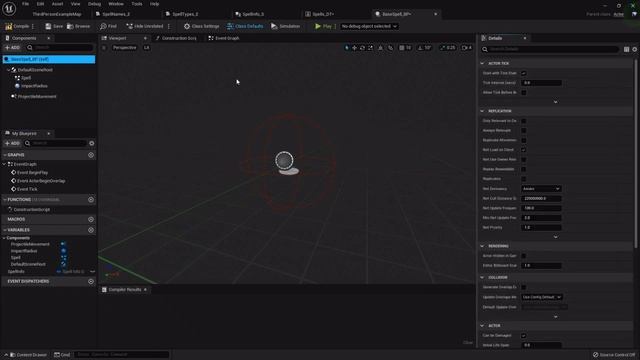Viewport: 640px width, 360px height.
Task: Enable Replicates checkbox
Action: (x=524, y=179)
